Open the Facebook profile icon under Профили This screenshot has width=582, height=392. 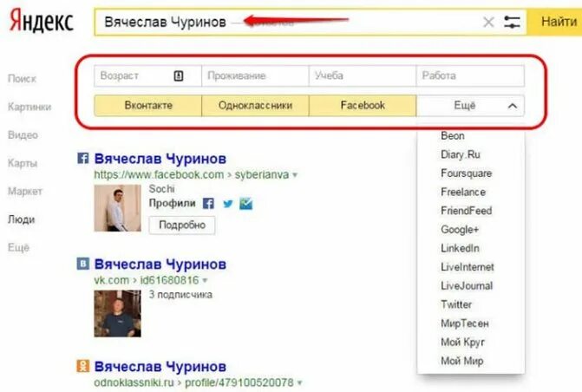pyautogui.click(x=208, y=204)
